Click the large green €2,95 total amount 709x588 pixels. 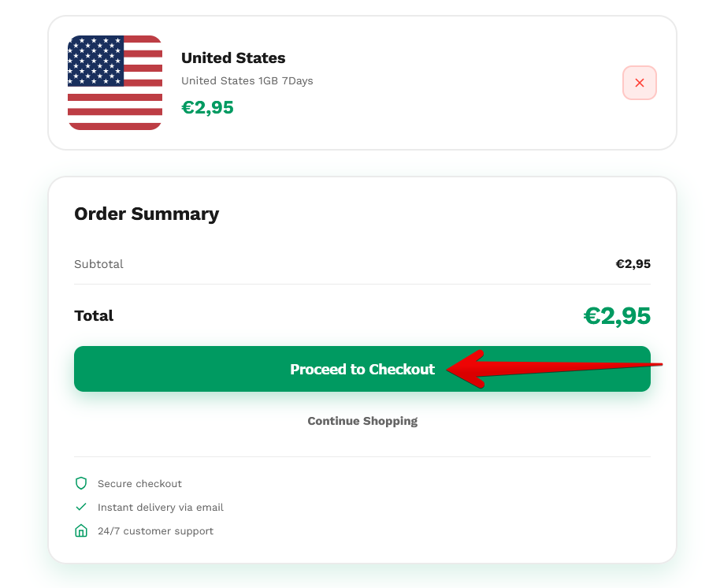click(617, 316)
